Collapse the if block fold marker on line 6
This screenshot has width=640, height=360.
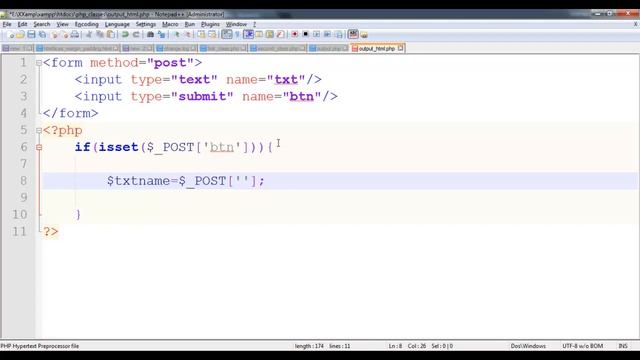point(39,147)
